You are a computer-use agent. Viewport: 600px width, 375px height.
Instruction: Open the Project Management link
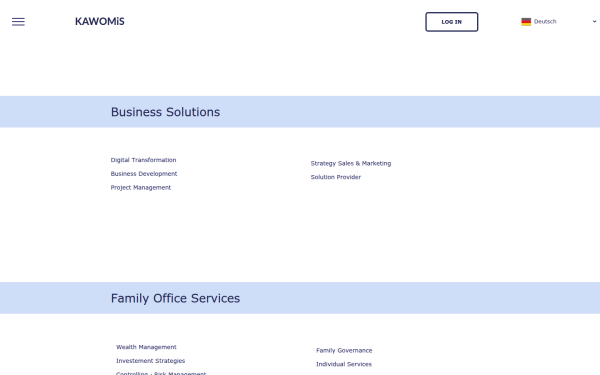point(141,188)
